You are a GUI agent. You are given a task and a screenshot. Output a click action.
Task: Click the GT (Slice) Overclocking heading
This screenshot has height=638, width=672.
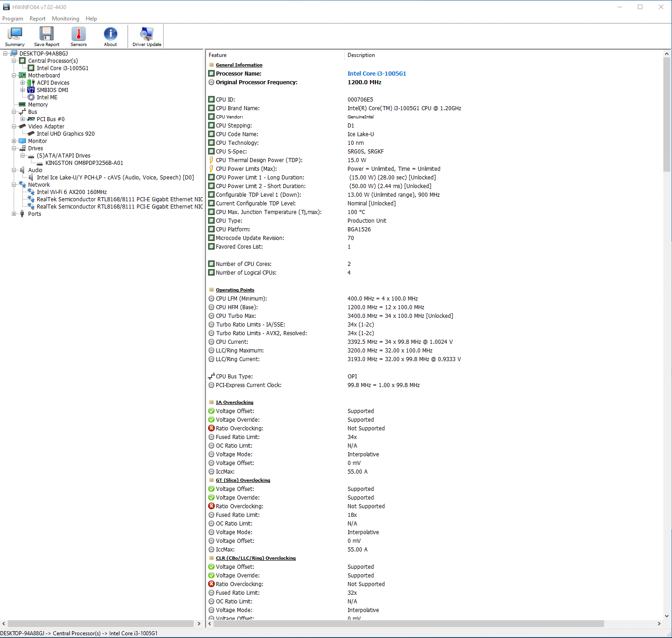click(x=243, y=480)
